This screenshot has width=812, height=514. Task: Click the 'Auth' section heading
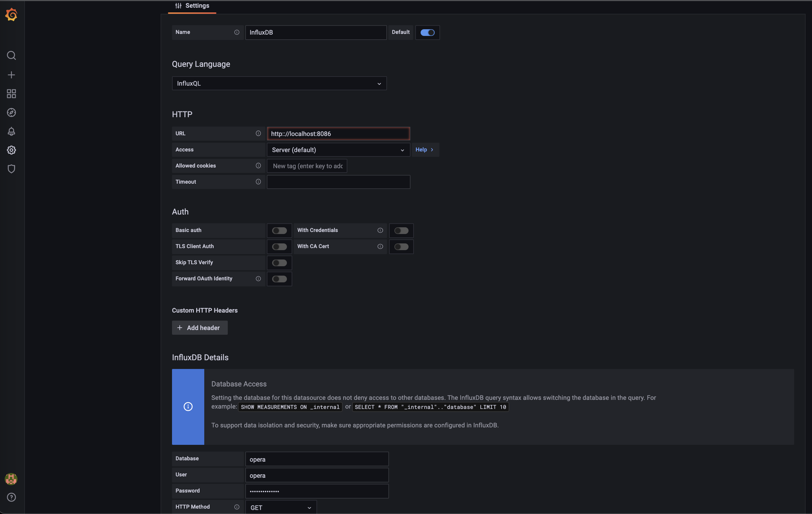[180, 212]
